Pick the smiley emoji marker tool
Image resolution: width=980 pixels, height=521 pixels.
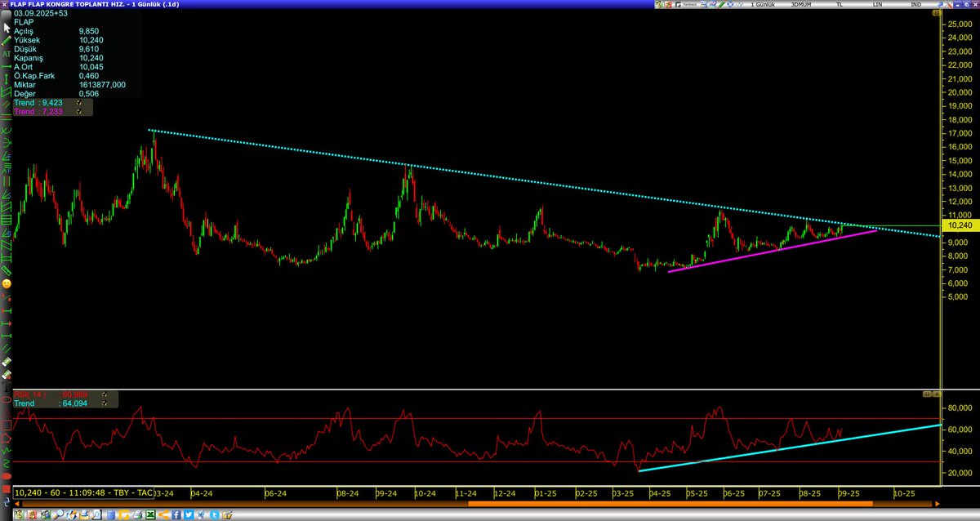[7, 283]
